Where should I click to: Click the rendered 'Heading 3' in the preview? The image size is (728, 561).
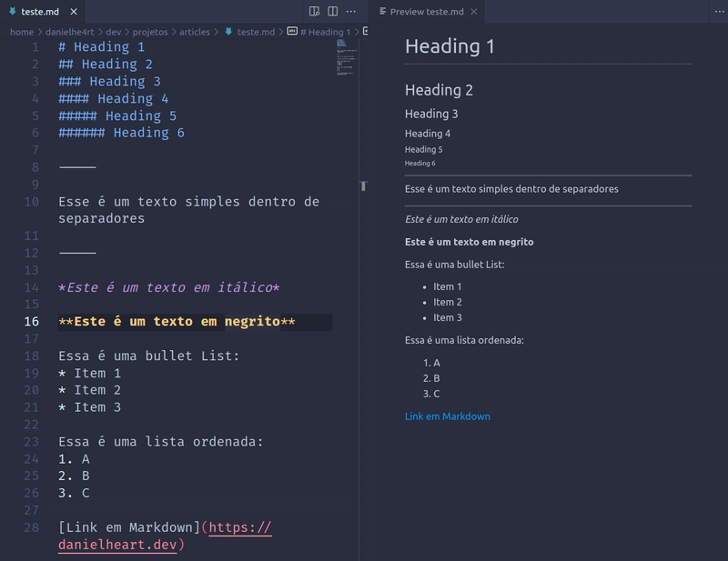pyautogui.click(x=431, y=114)
